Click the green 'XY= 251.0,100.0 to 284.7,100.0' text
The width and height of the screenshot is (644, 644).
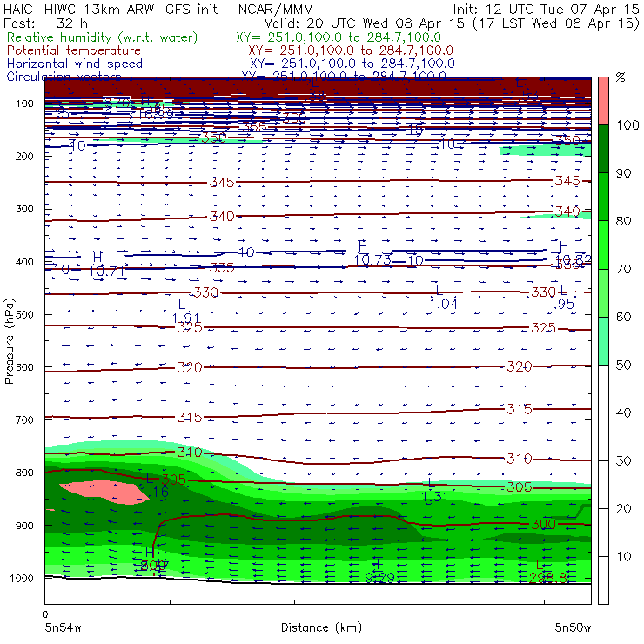[339, 37]
